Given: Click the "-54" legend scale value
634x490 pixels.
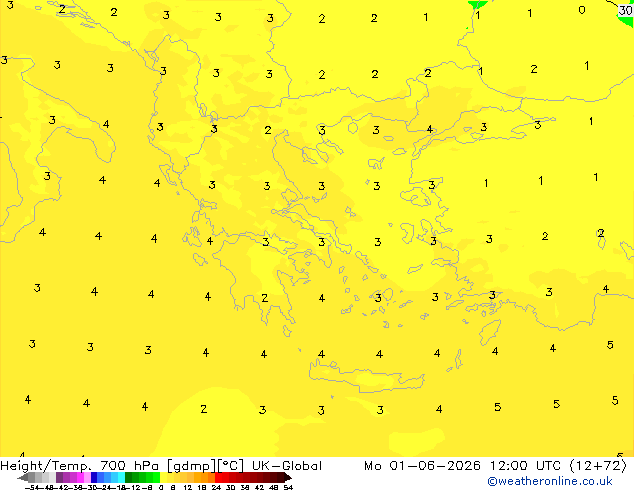Looking at the screenshot, I should [32, 488].
